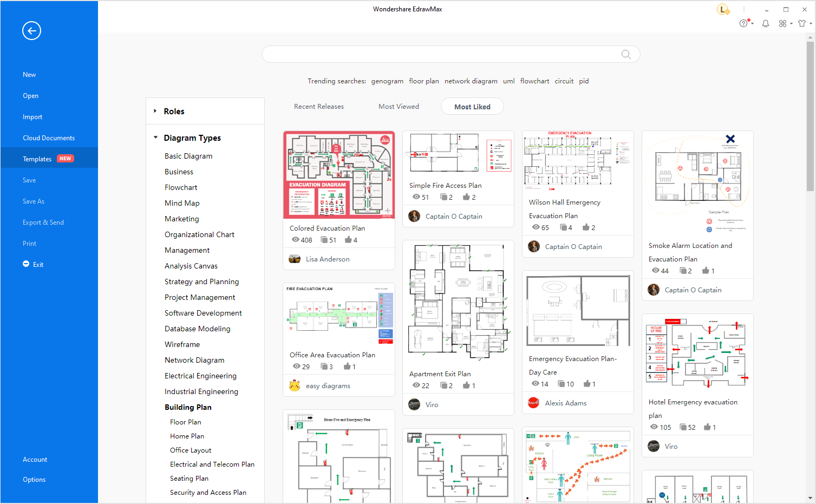Click like icon on Apartment Exit Plan
This screenshot has width=816, height=504.
466,385
